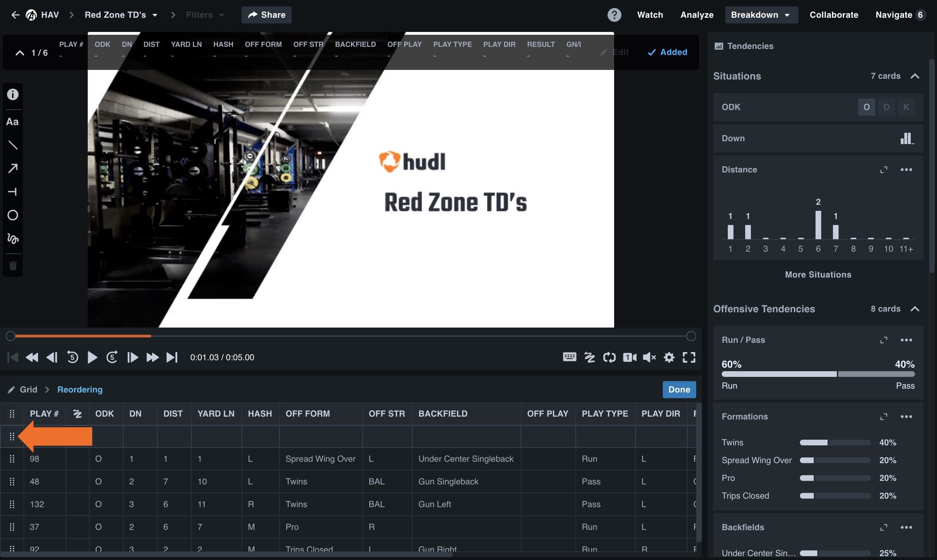Select the arrow drawing tool
This screenshot has height=560, width=937.
[13, 168]
